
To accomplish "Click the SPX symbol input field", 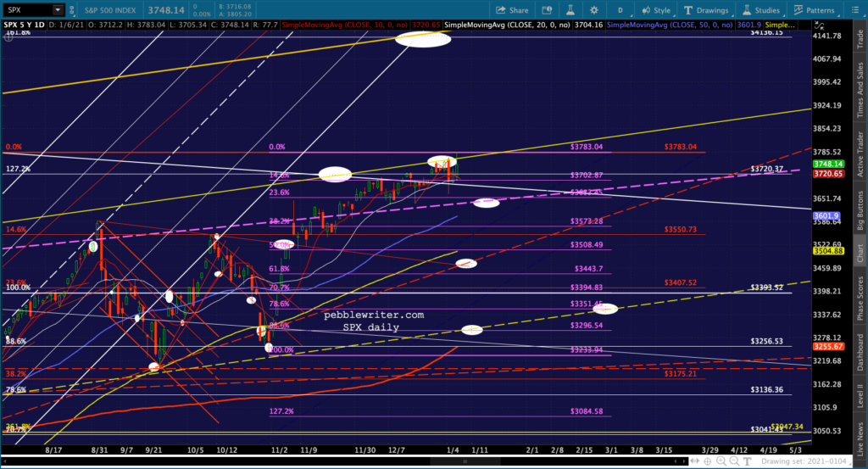I will (x=25, y=10).
